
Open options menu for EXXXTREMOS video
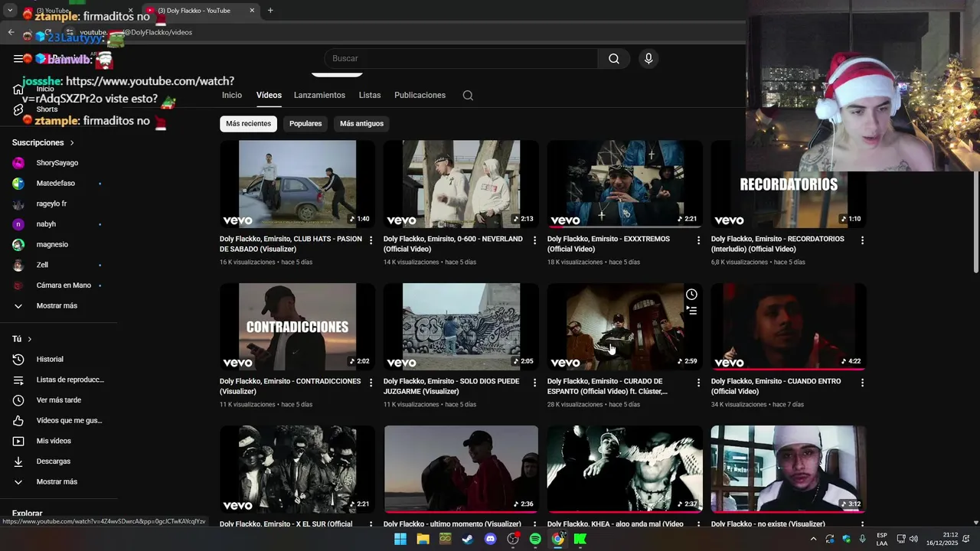(698, 240)
